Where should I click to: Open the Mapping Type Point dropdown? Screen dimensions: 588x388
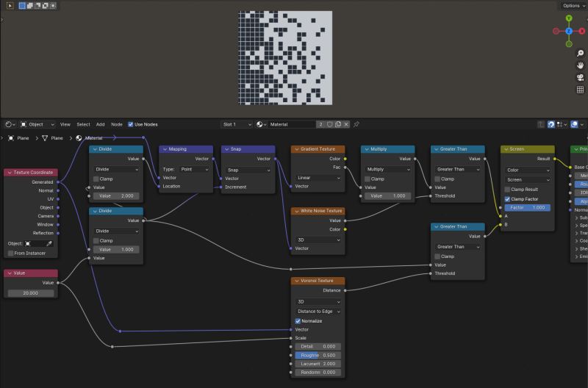[x=194, y=170]
